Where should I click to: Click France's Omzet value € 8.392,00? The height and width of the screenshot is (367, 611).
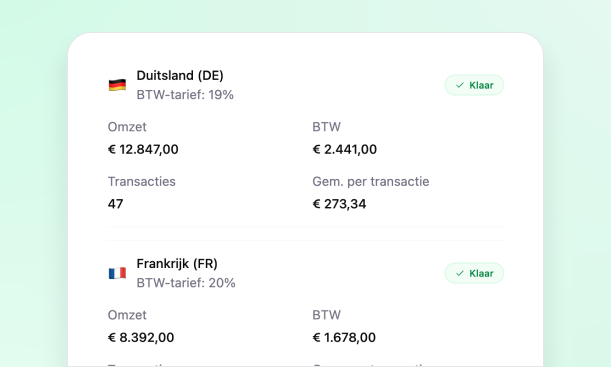(x=141, y=337)
